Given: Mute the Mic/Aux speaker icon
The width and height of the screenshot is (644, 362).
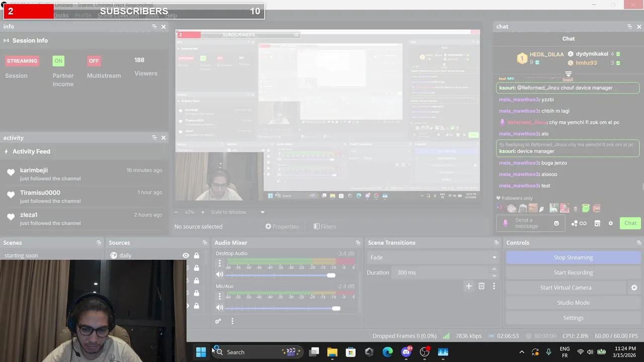Looking at the screenshot, I should point(219,307).
